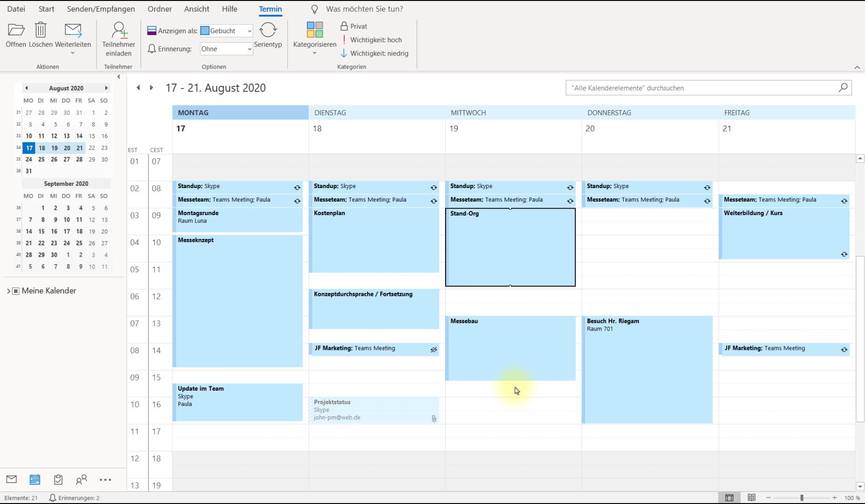The image size is (865, 504).
Task: Click the search magnifier icon
Action: [x=843, y=88]
